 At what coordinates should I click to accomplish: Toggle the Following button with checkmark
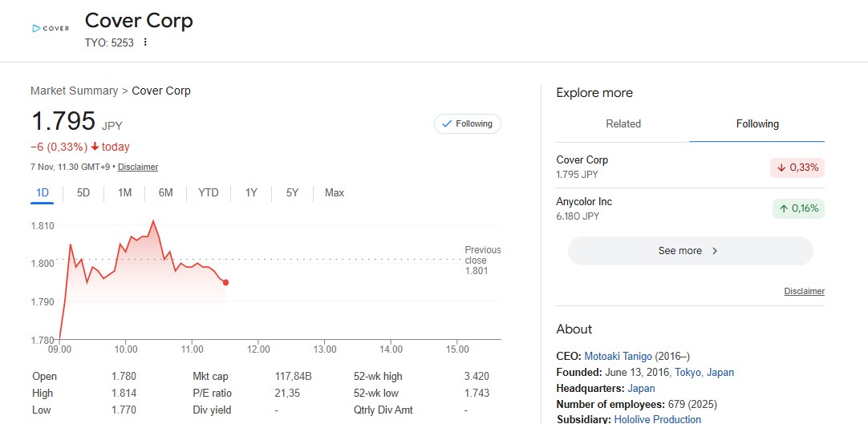(x=467, y=123)
